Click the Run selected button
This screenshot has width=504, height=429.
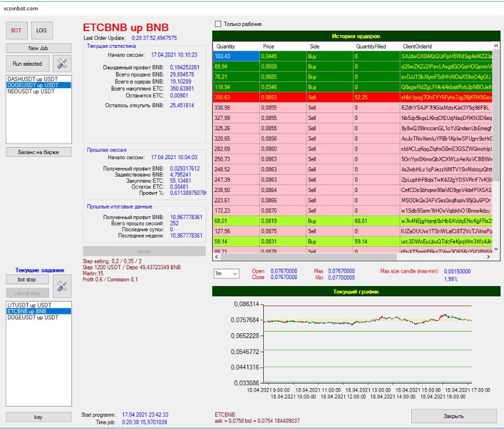click(x=28, y=63)
